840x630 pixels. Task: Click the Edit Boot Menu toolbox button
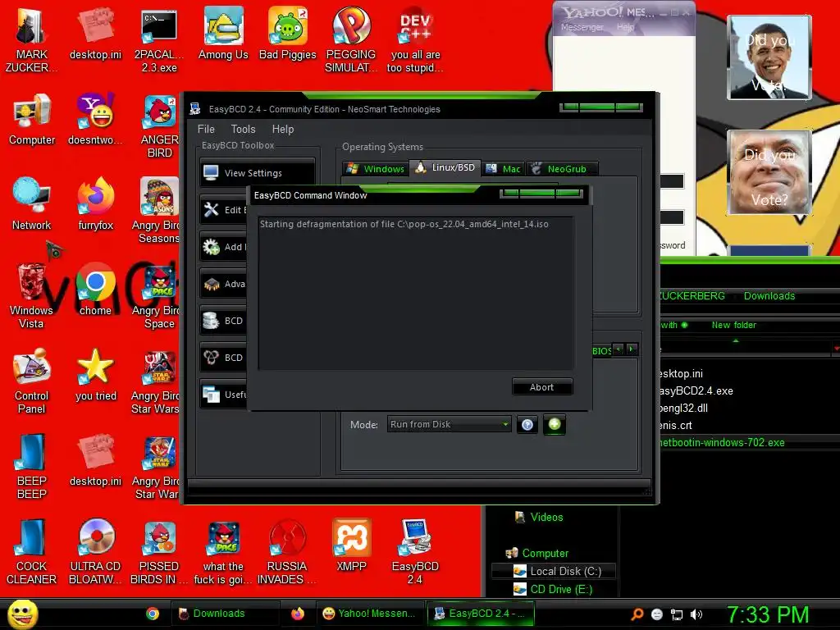[223, 209]
